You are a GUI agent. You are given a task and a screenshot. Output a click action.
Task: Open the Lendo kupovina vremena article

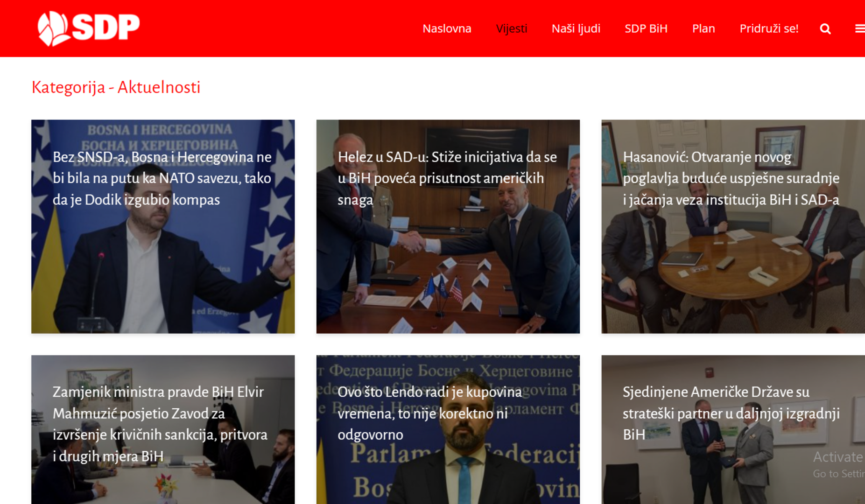coord(429,413)
